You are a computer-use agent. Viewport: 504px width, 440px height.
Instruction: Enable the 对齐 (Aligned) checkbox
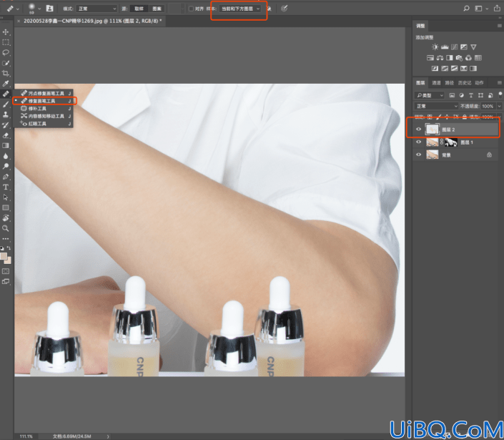pyautogui.click(x=191, y=9)
